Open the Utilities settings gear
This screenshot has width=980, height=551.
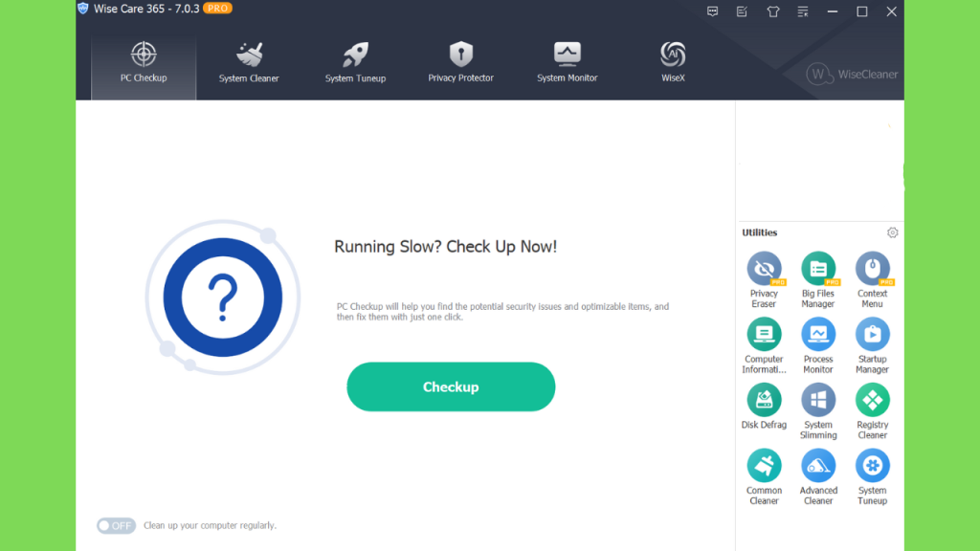coord(892,232)
